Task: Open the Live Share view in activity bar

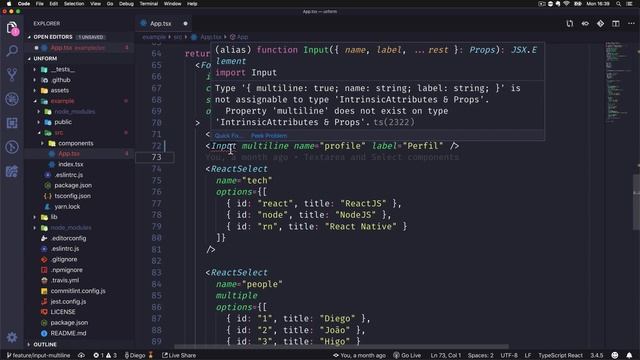Action: click(12, 171)
